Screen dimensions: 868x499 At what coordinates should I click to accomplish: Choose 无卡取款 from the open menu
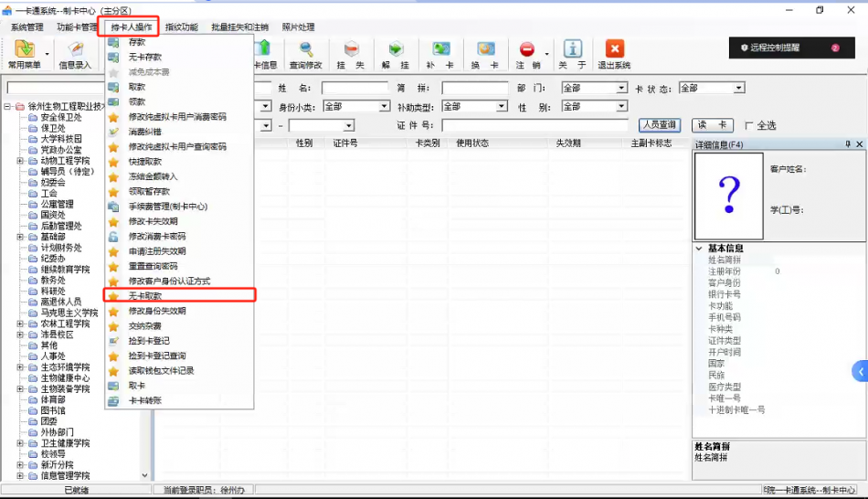point(145,296)
